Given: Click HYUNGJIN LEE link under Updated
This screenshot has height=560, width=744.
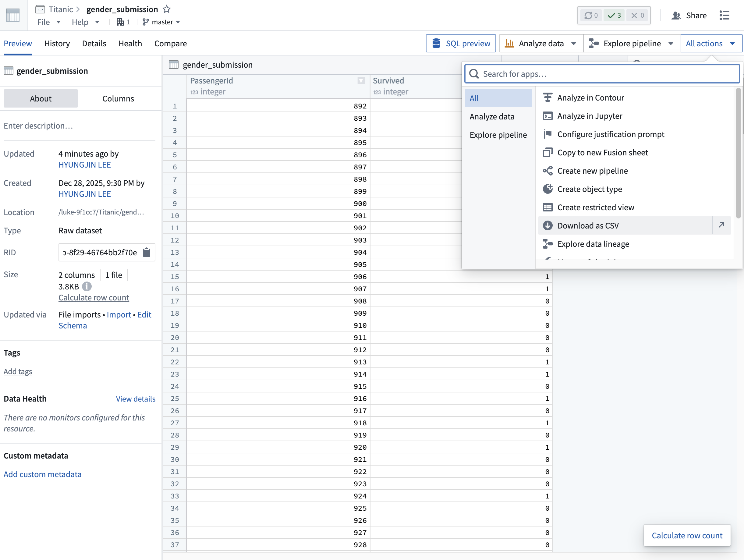Looking at the screenshot, I should [x=84, y=165].
